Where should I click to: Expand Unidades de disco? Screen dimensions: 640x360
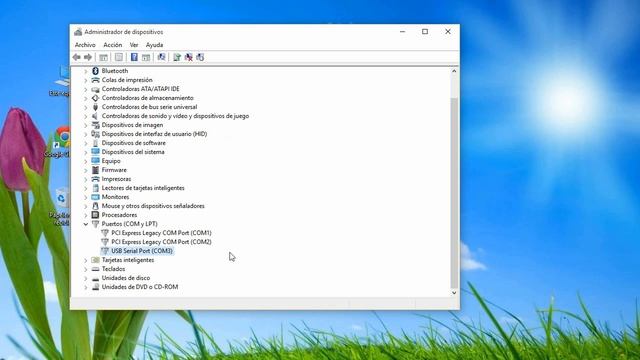[x=86, y=278]
